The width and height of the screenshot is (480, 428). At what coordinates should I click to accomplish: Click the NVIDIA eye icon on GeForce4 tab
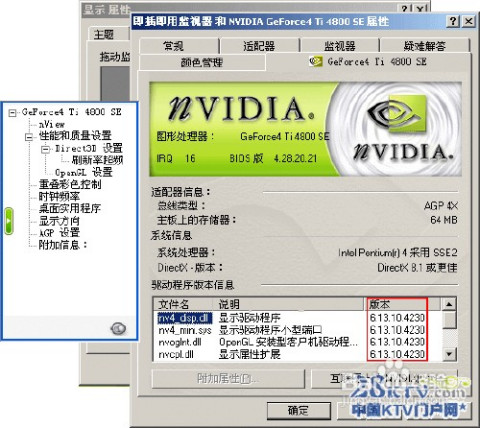pyautogui.click(x=315, y=62)
